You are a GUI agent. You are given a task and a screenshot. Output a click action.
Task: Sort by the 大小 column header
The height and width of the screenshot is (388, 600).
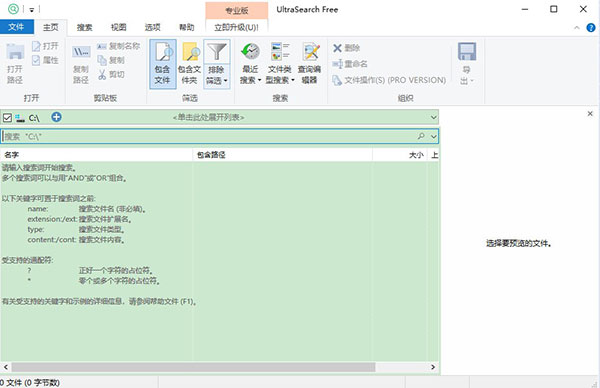(x=400, y=155)
